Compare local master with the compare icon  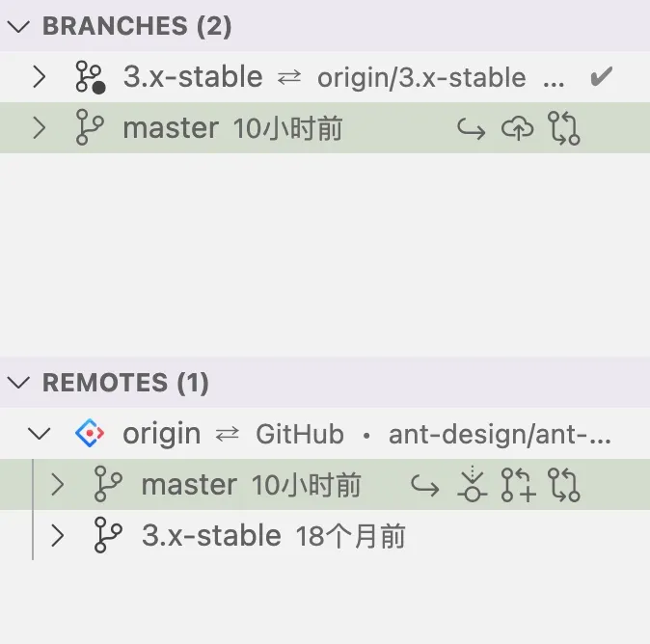coord(564,128)
